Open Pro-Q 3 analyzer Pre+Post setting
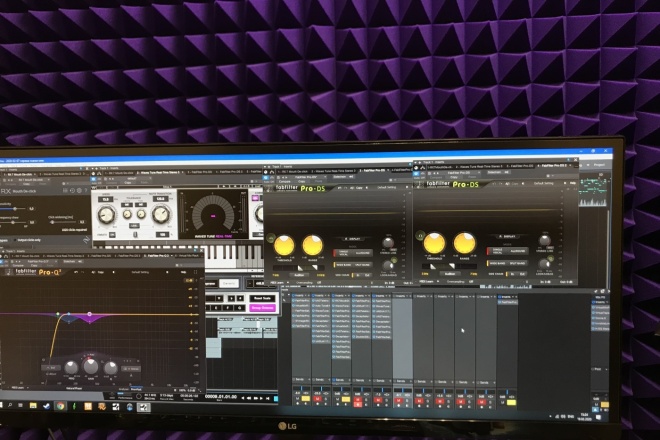 coord(136,389)
